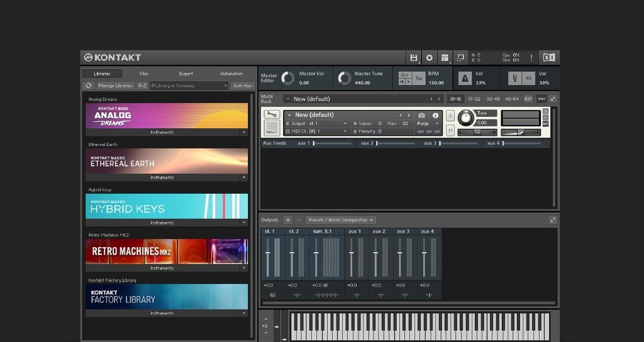Open the settings gear icon

[x=430, y=58]
